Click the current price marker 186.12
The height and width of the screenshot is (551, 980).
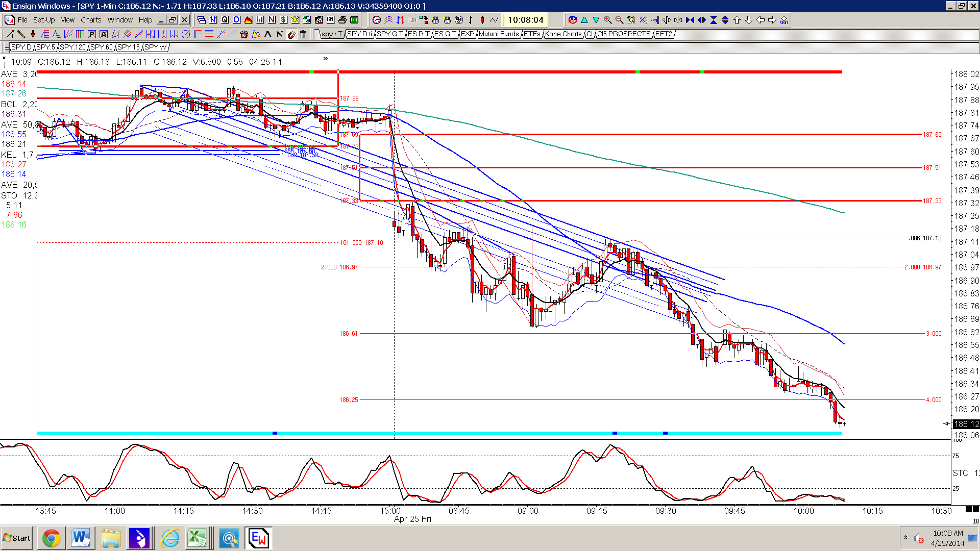pyautogui.click(x=966, y=424)
